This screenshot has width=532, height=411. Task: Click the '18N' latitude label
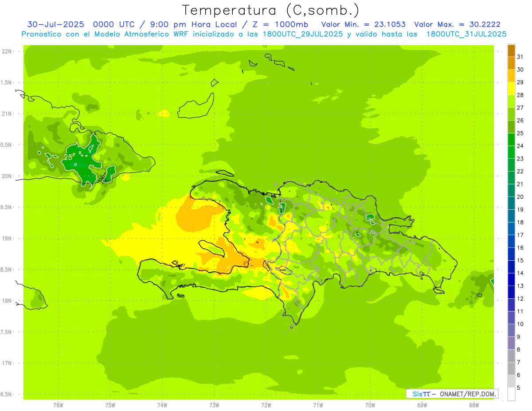point(7,301)
